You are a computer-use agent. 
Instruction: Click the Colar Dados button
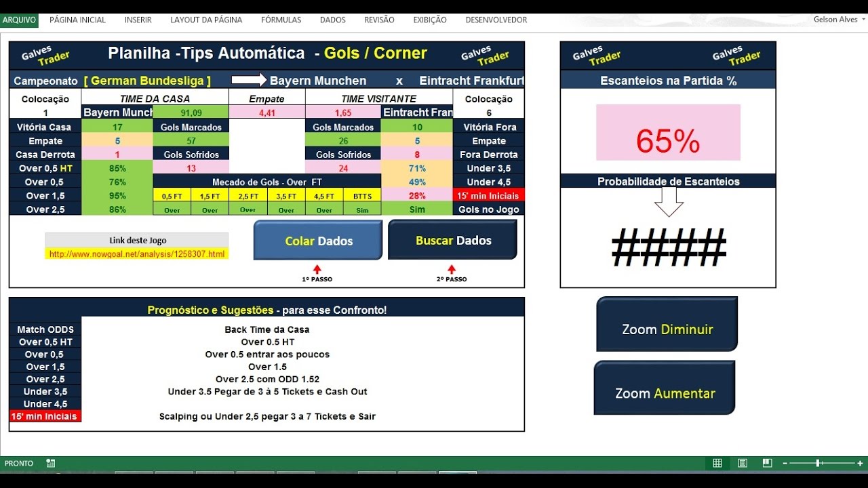coord(318,240)
